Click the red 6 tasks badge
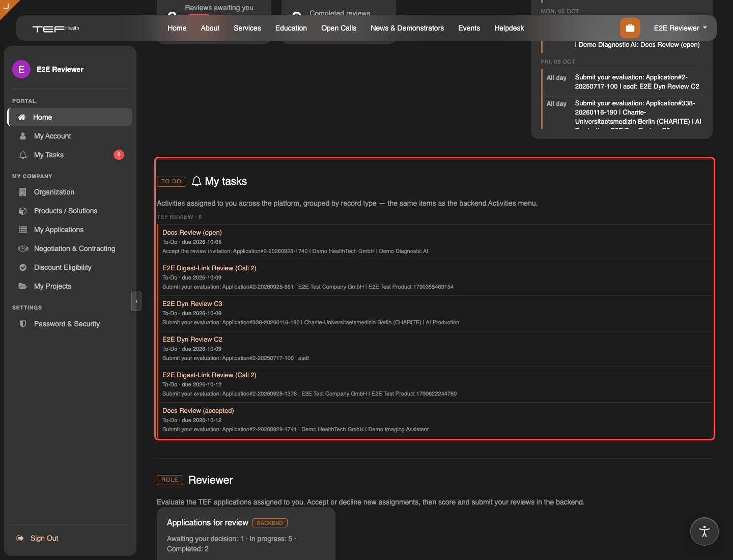This screenshot has height=560, width=733. [x=119, y=154]
